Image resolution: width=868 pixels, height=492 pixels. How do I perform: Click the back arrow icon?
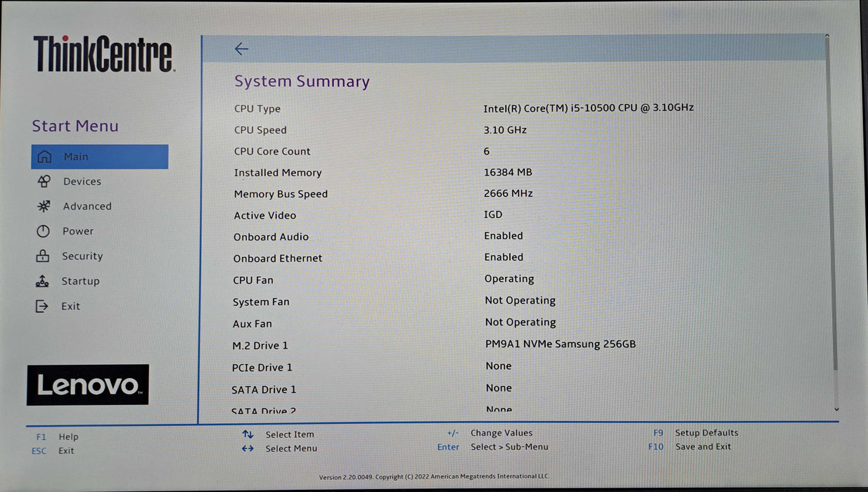[241, 48]
